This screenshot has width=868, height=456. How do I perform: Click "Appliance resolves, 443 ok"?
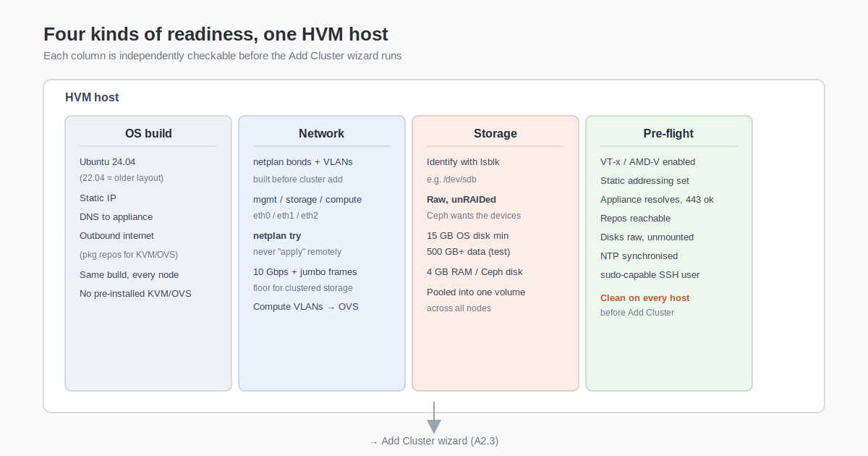click(x=657, y=200)
